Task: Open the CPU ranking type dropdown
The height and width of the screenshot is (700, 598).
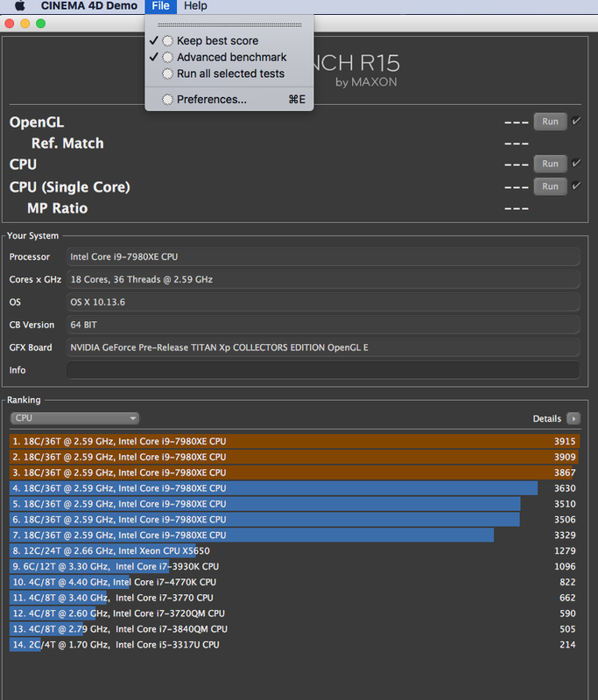Action: 74,418
